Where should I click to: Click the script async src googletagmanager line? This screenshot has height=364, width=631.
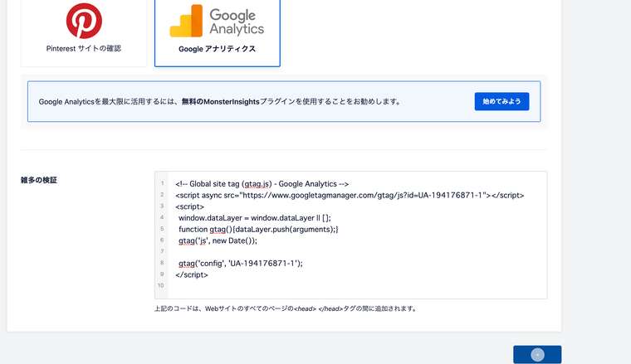(x=350, y=195)
